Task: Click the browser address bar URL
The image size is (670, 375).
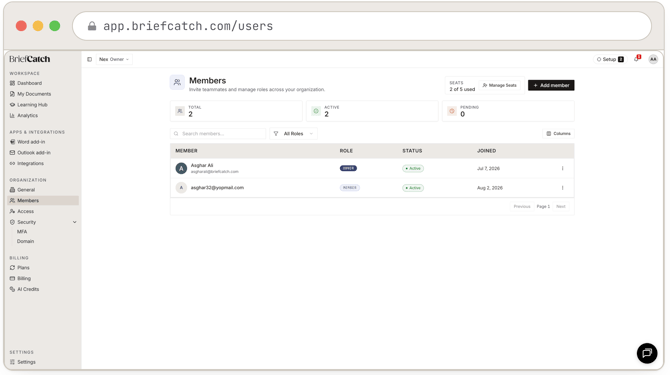Action: (x=188, y=26)
